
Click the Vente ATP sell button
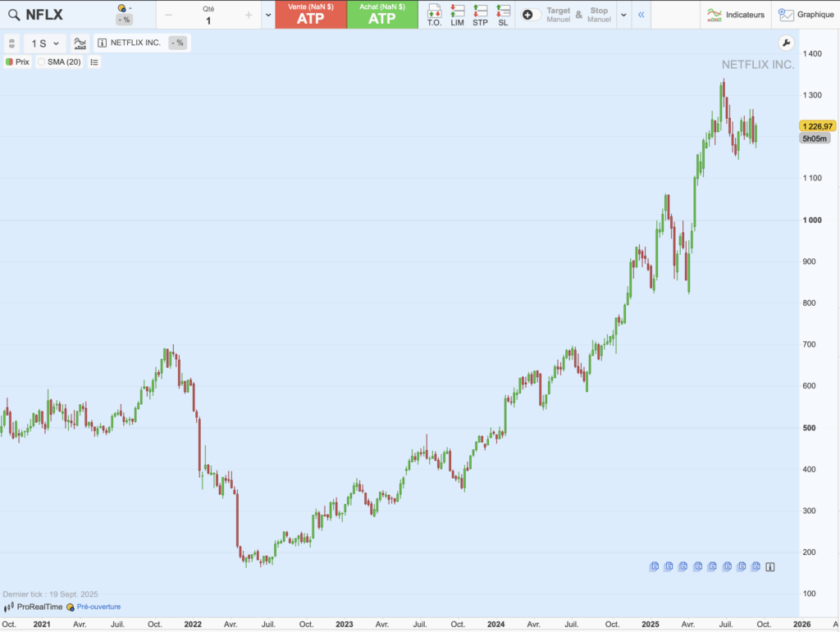(x=309, y=14)
